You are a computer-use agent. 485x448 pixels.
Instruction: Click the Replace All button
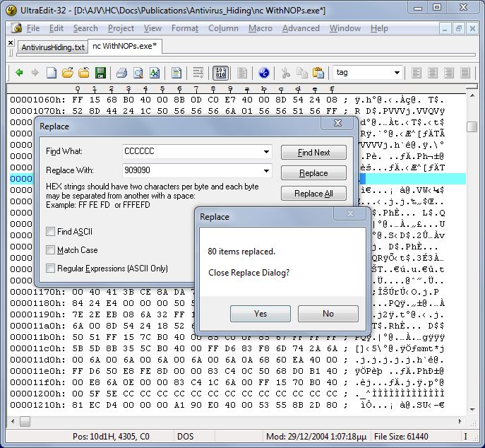pyautogui.click(x=313, y=194)
